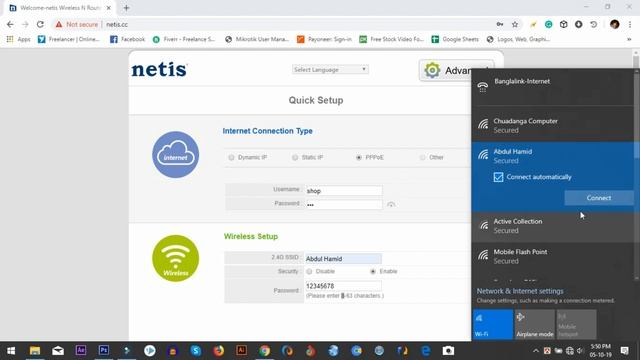Select the Active Collection Wi-Fi network
640x360 pixels.
pyautogui.click(x=553, y=226)
